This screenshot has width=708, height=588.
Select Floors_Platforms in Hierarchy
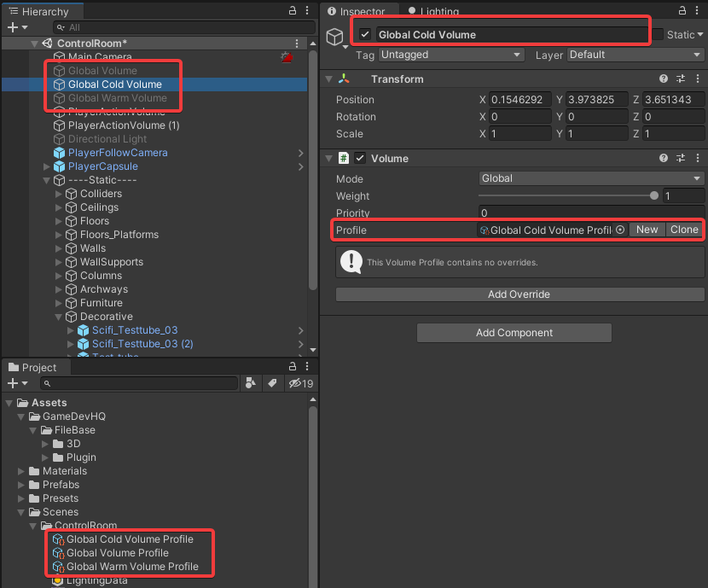click(119, 235)
